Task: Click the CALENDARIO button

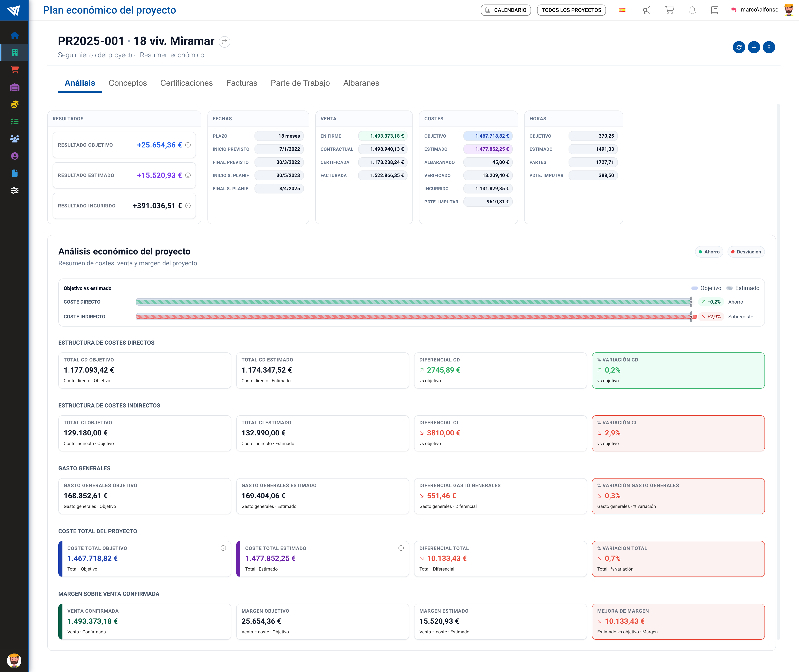Action: (x=506, y=10)
